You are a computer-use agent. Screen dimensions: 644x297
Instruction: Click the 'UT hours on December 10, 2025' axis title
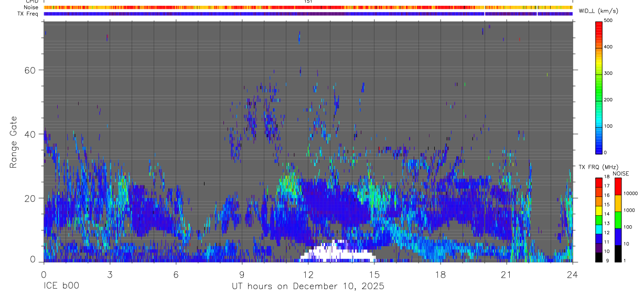click(x=308, y=287)
